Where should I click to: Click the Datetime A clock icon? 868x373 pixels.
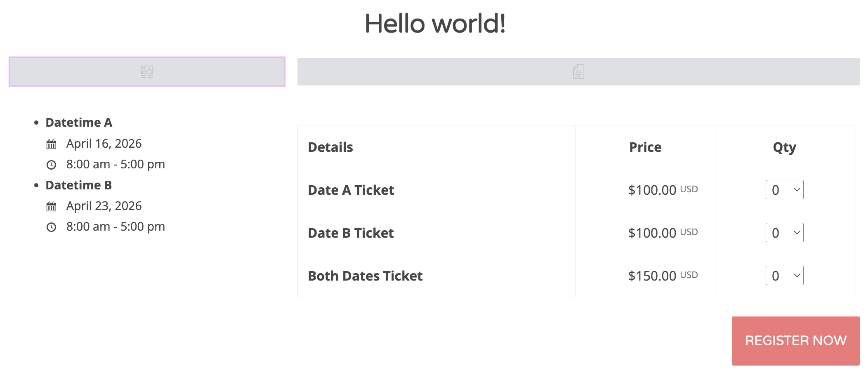51,165
